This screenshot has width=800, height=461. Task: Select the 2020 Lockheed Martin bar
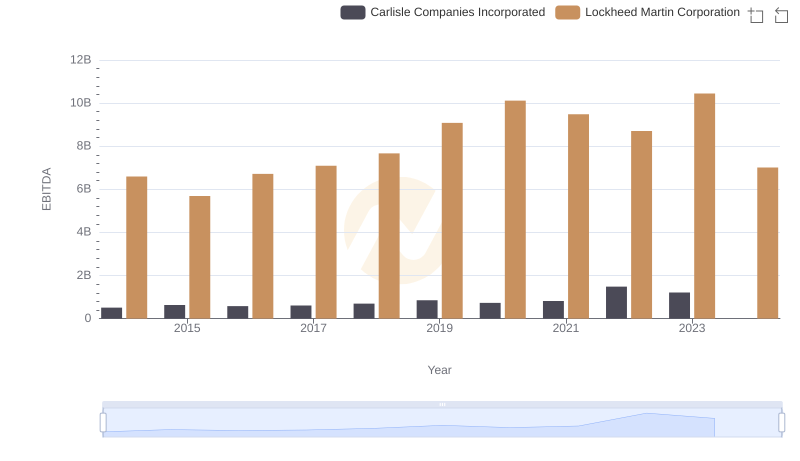[x=515, y=210]
